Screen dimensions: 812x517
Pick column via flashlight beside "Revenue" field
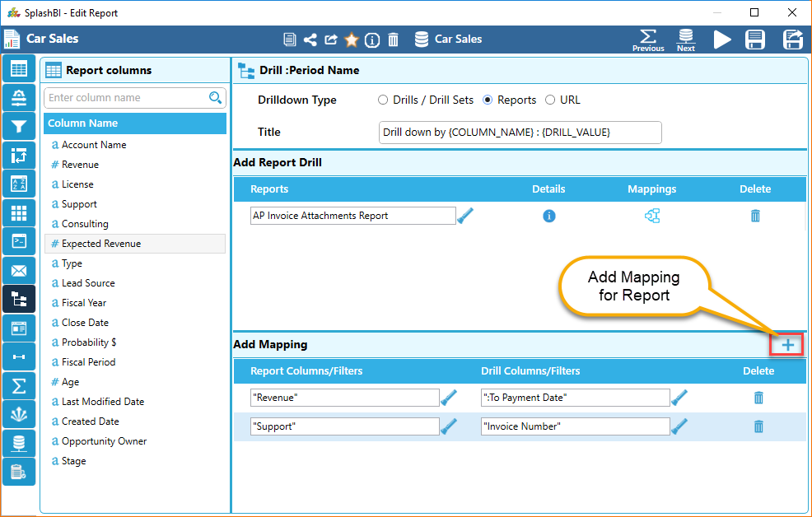(x=449, y=398)
